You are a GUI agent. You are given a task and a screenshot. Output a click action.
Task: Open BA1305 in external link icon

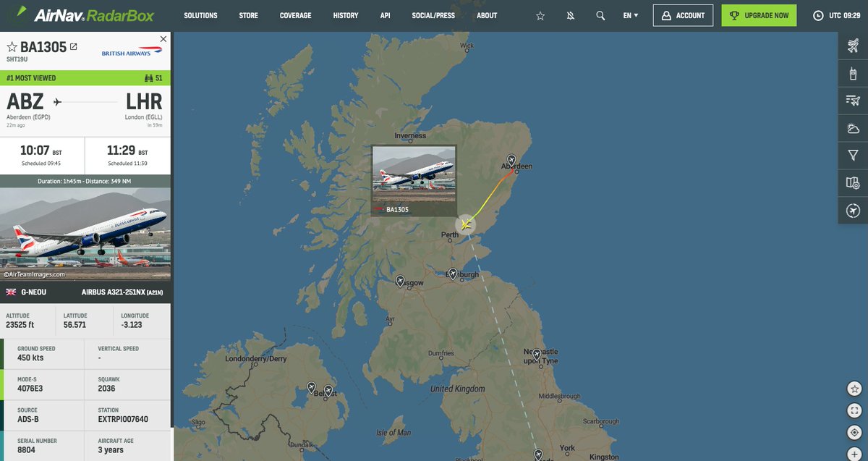(x=73, y=47)
